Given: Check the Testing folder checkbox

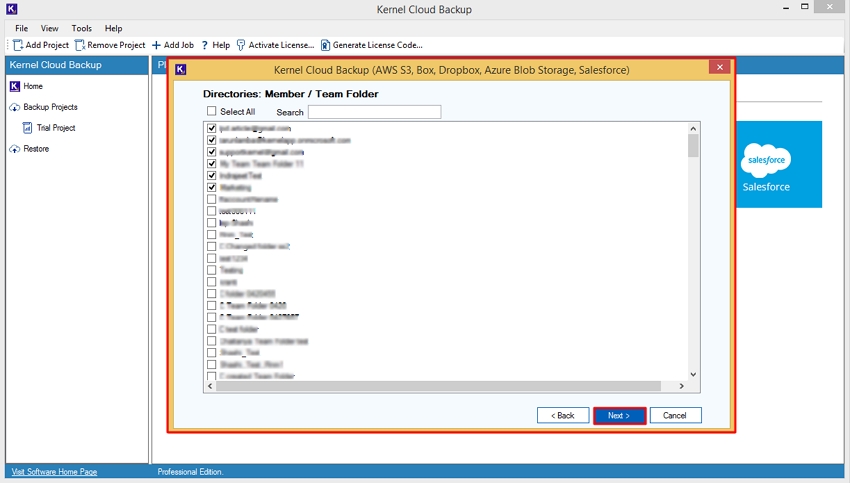Looking at the screenshot, I should (x=211, y=270).
